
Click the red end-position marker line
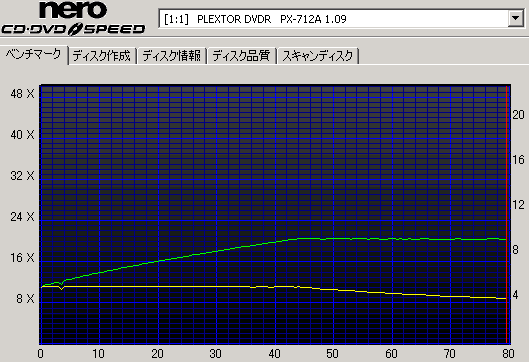pos(506,215)
